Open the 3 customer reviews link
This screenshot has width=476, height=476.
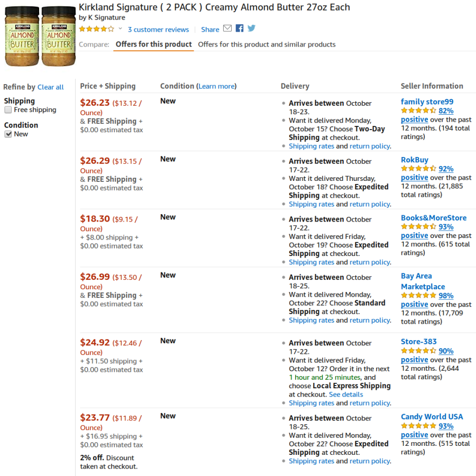(158, 30)
